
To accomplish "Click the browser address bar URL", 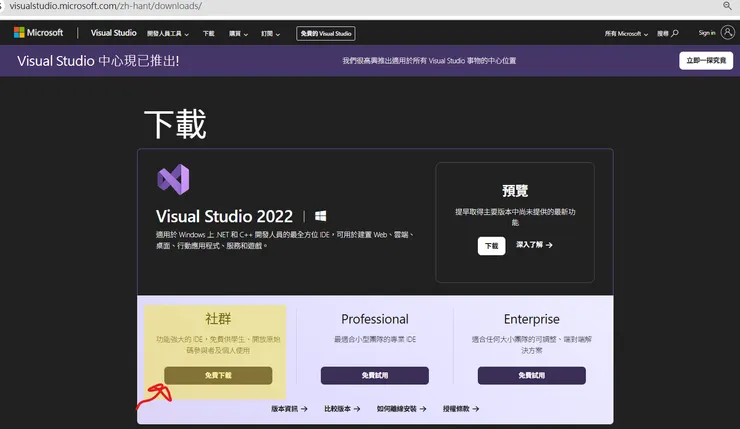I will click(106, 6).
